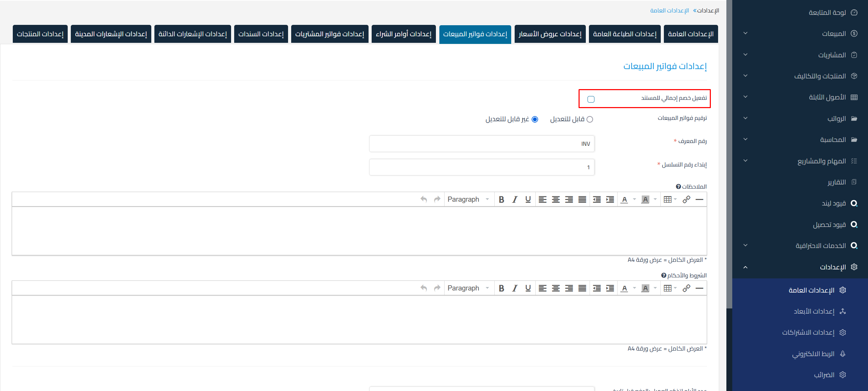
Task: Click the إبتداء رقم التسلسل input field
Action: pyautogui.click(x=482, y=167)
